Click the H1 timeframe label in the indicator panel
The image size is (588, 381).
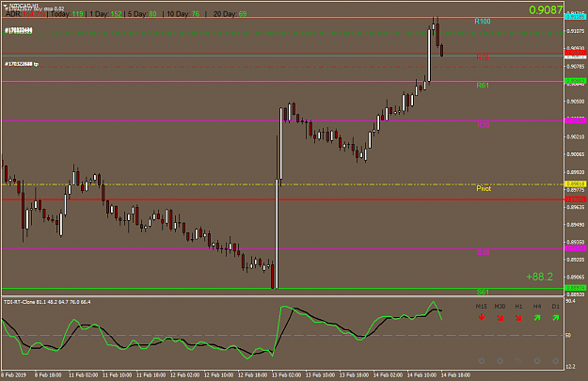518,307
